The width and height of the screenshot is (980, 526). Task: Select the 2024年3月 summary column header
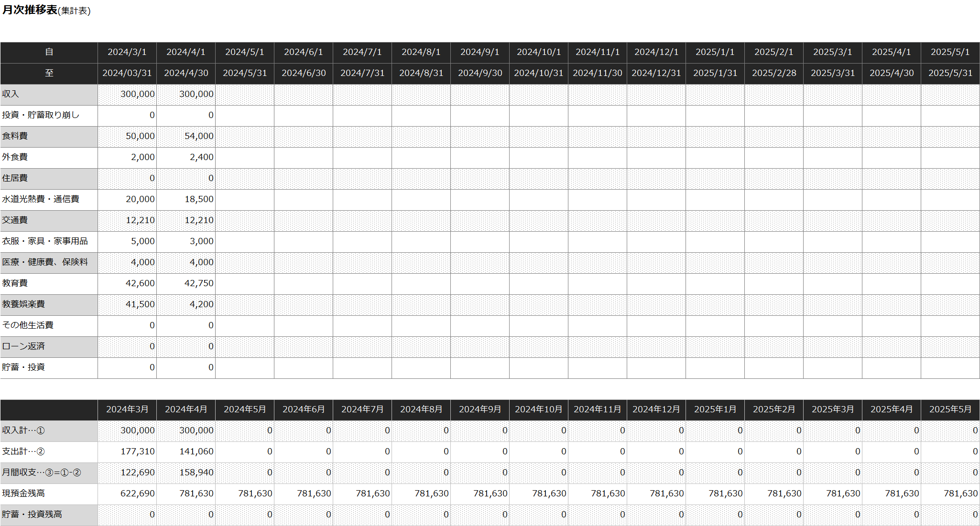(127, 409)
